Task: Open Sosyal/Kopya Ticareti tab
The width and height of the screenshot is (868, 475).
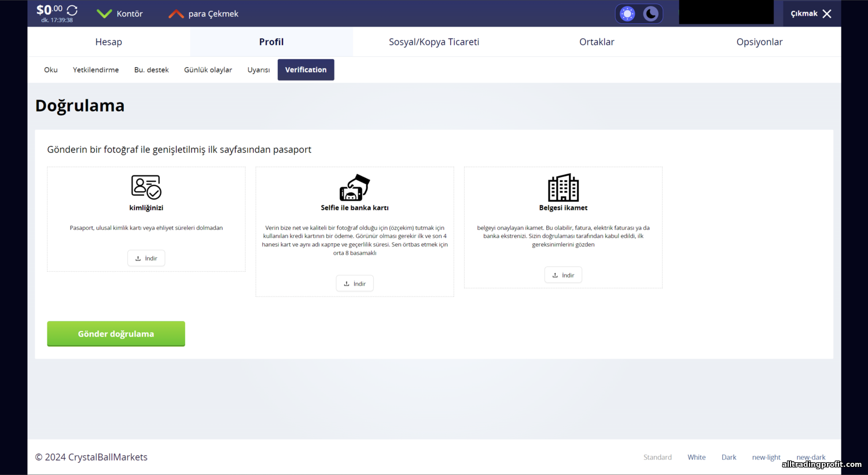Action: pyautogui.click(x=434, y=42)
